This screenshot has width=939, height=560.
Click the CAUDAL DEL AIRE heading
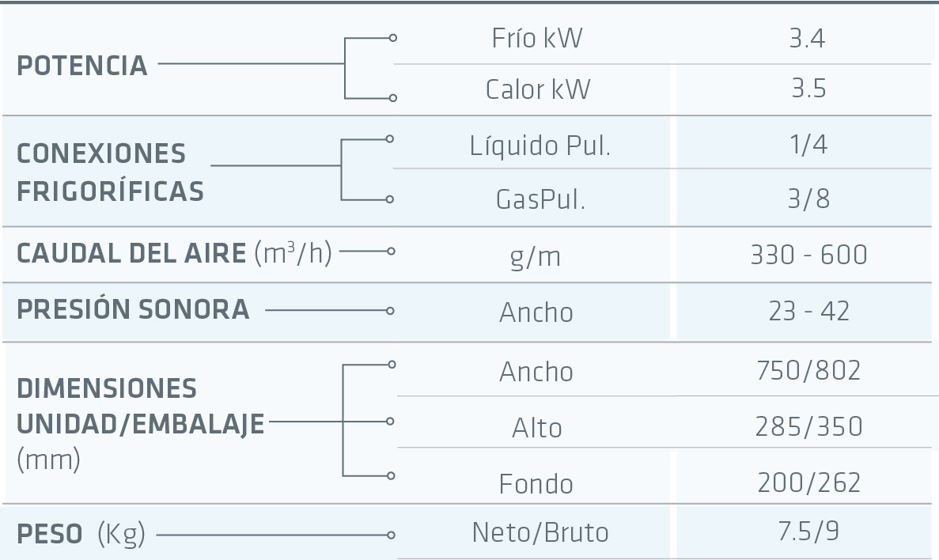tap(131, 253)
